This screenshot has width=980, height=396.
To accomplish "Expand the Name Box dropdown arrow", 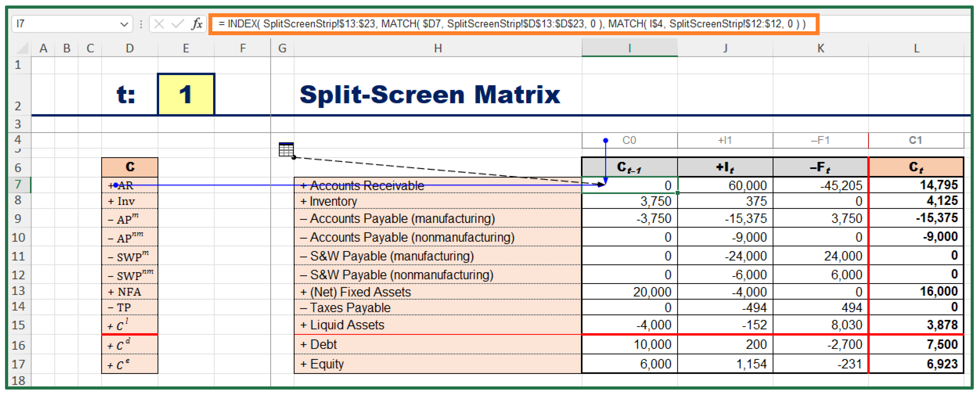I will coord(124,24).
